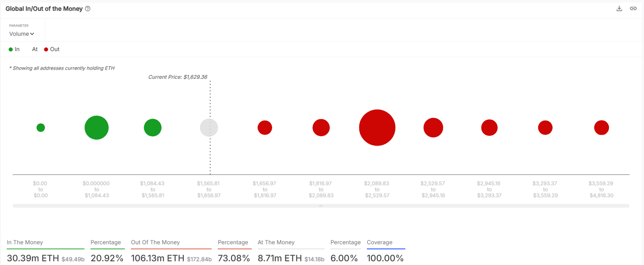Open the help question mark icon
The image size is (644, 265).
88,9
